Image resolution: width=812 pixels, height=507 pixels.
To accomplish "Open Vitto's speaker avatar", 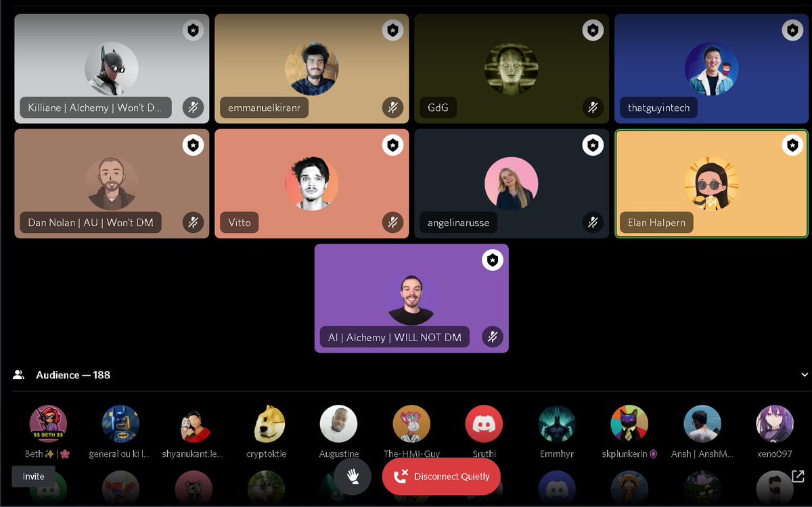I will tap(311, 183).
